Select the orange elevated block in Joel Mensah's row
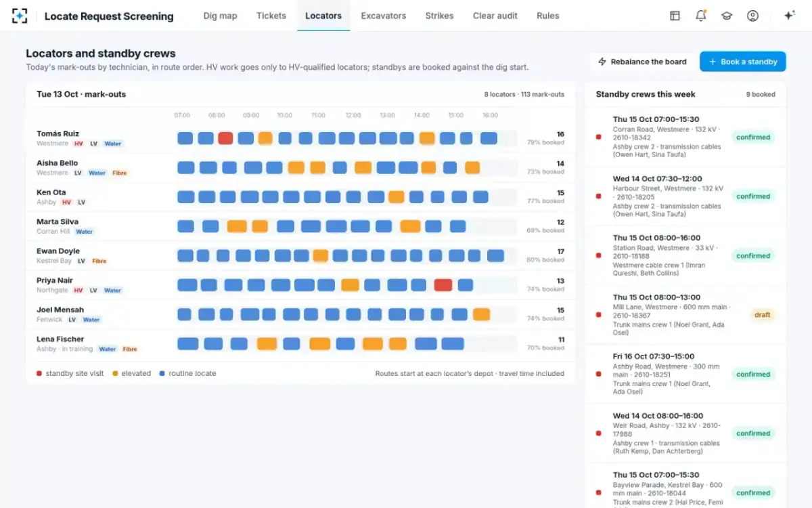The image size is (812, 508). (x=481, y=314)
